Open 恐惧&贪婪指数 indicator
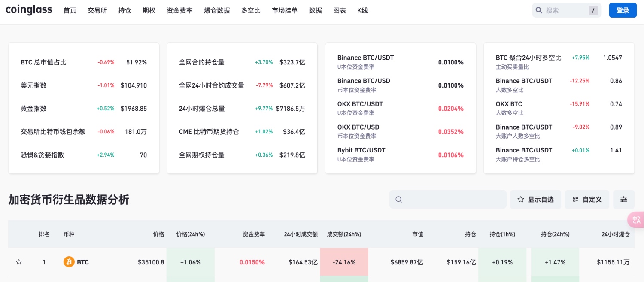Viewport: 644px width, 282px height. click(42, 155)
